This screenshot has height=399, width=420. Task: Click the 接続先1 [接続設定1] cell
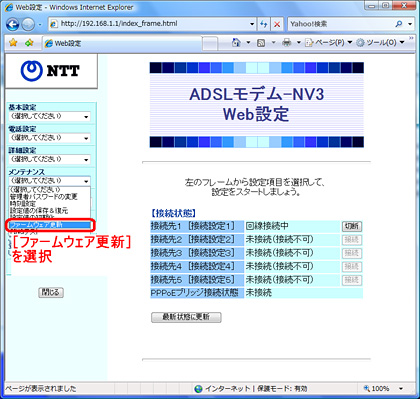click(197, 226)
